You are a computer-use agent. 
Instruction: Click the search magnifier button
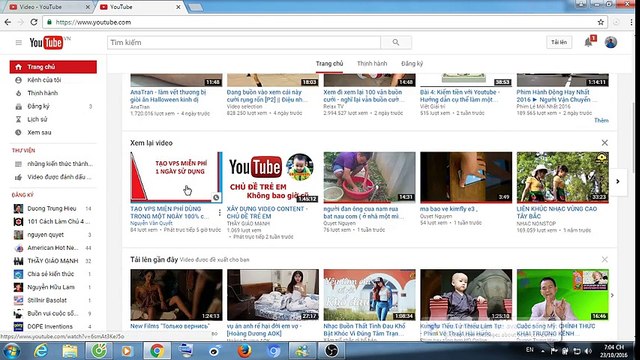click(396, 42)
